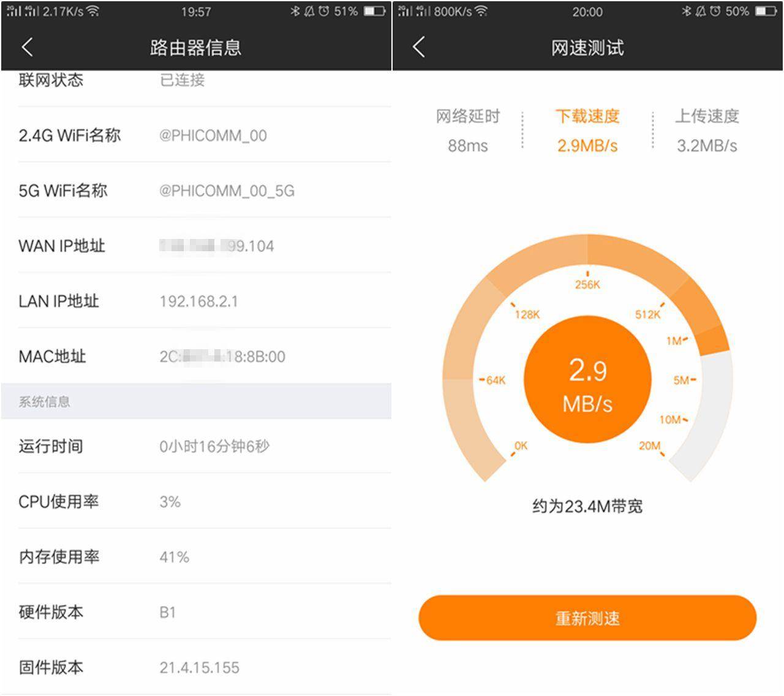The height and width of the screenshot is (696, 784).
Task: Go back from router info screen
Action: point(27,47)
